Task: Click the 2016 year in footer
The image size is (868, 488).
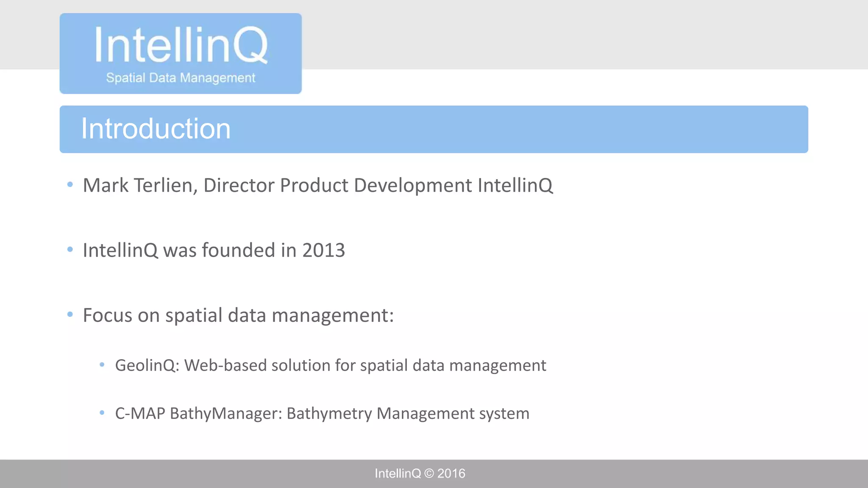Action: pyautogui.click(x=451, y=474)
